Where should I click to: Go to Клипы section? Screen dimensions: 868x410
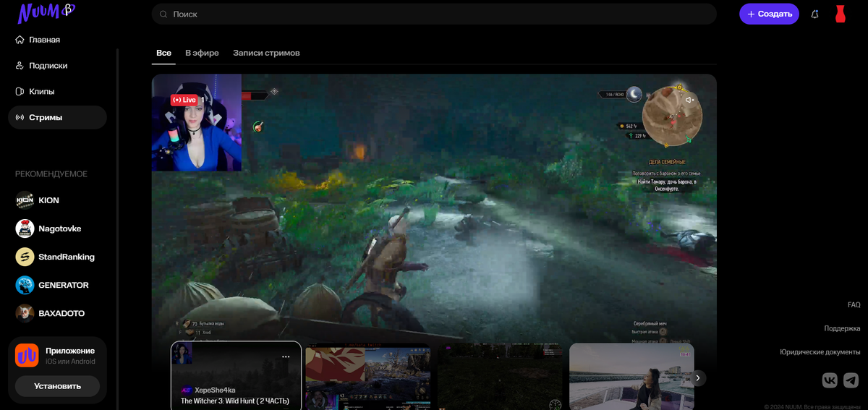[35, 92]
